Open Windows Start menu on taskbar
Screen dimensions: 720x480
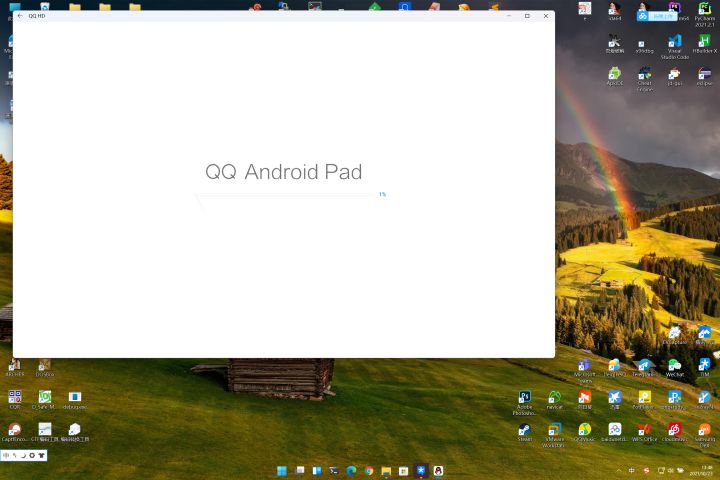point(281,470)
